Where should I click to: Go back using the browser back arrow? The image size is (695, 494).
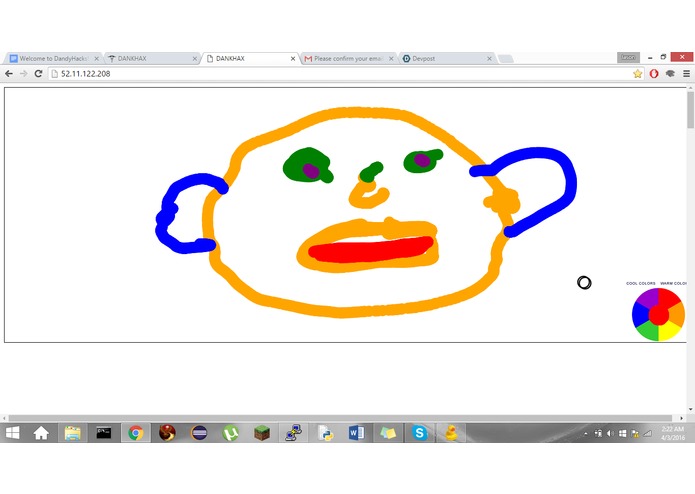9,74
